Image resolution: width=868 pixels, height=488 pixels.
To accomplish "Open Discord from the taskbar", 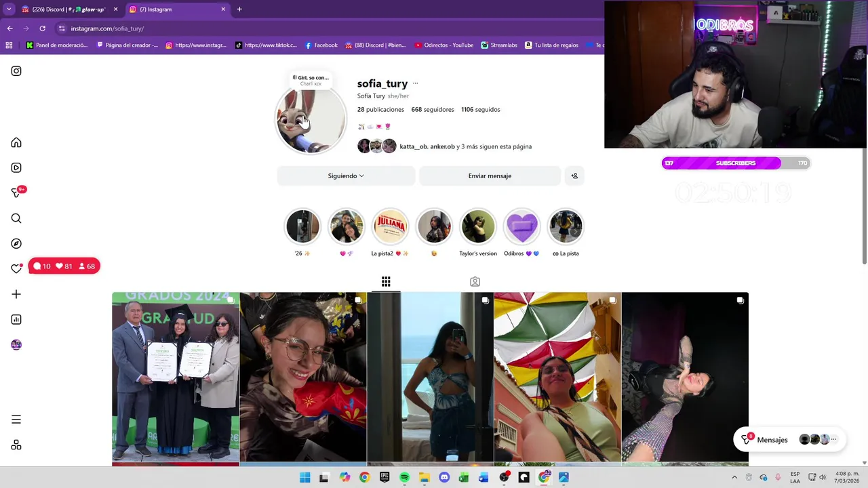I will click(444, 478).
